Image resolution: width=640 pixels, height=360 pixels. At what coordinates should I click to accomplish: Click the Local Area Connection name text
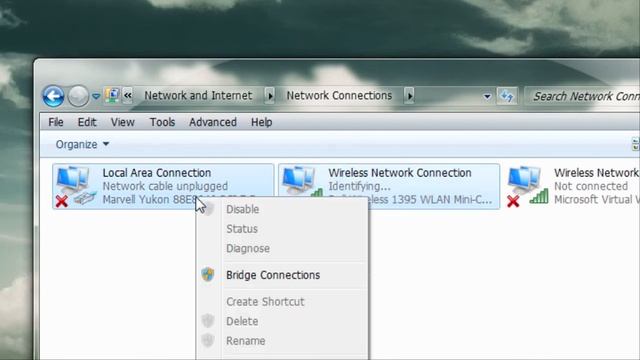(x=157, y=173)
